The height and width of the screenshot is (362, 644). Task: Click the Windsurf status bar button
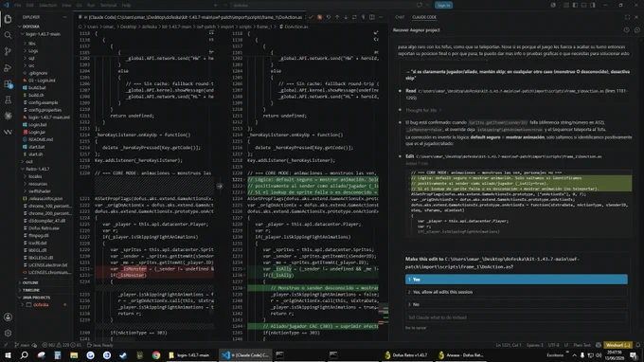(x=618, y=345)
